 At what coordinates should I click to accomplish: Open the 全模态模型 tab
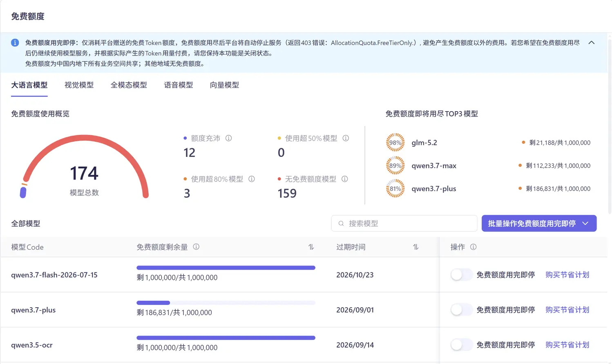(x=129, y=85)
